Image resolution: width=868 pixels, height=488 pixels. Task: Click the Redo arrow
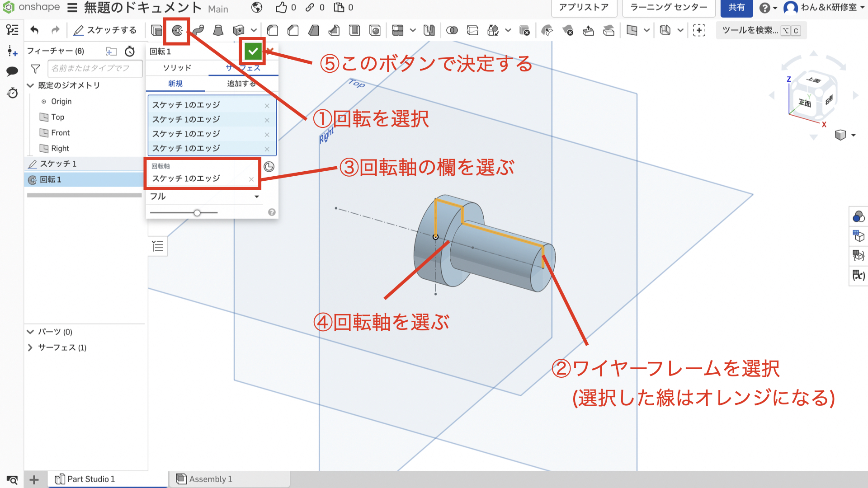pos(55,30)
